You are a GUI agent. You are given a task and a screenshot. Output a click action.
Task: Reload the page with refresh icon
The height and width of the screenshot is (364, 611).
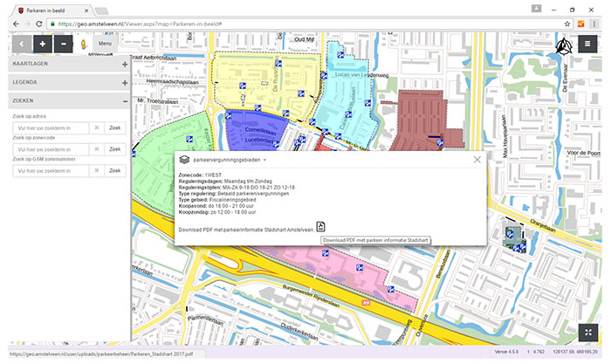(x=39, y=24)
